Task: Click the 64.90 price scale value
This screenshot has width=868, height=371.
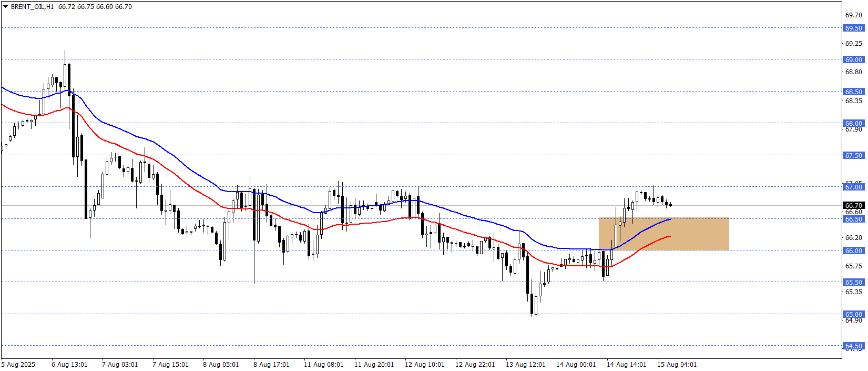Action: pos(853,320)
